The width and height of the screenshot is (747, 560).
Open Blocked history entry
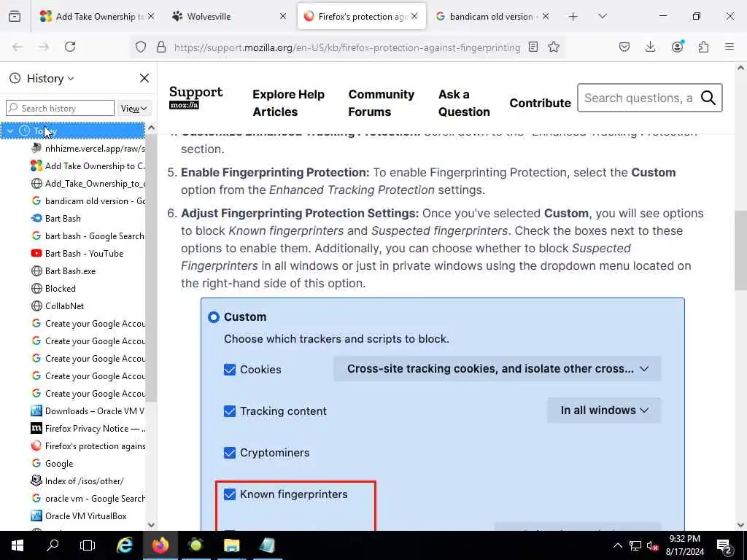pos(60,289)
